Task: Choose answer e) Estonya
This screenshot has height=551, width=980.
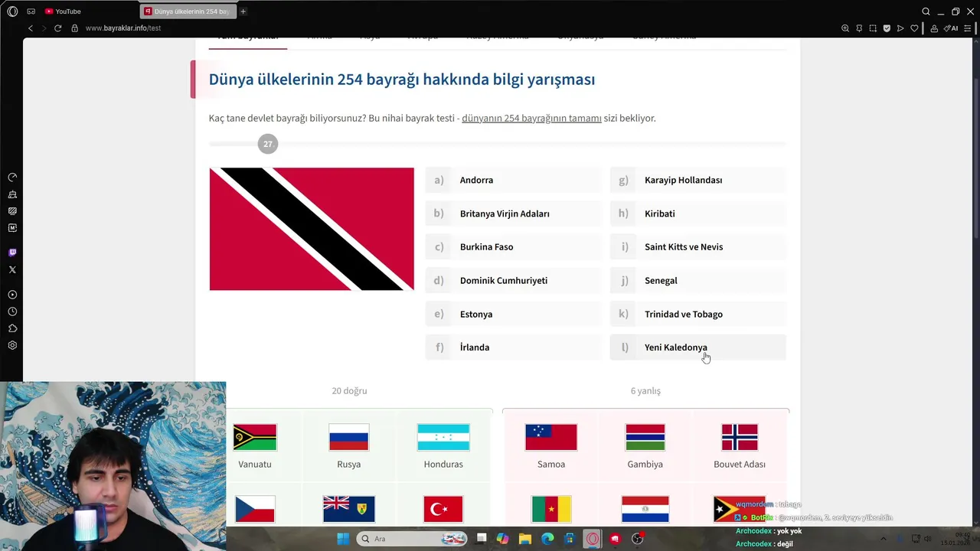Action: [x=513, y=314]
